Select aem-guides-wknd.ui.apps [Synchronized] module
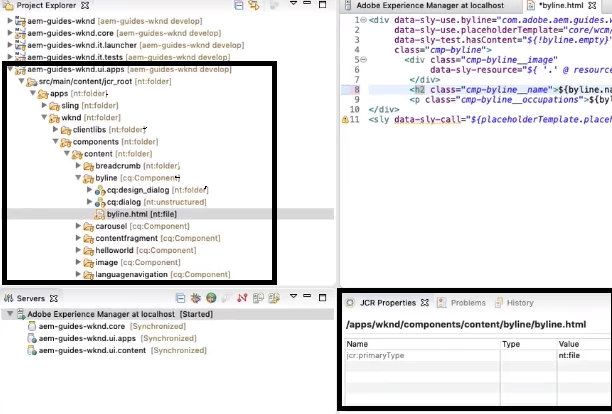 click(117, 338)
